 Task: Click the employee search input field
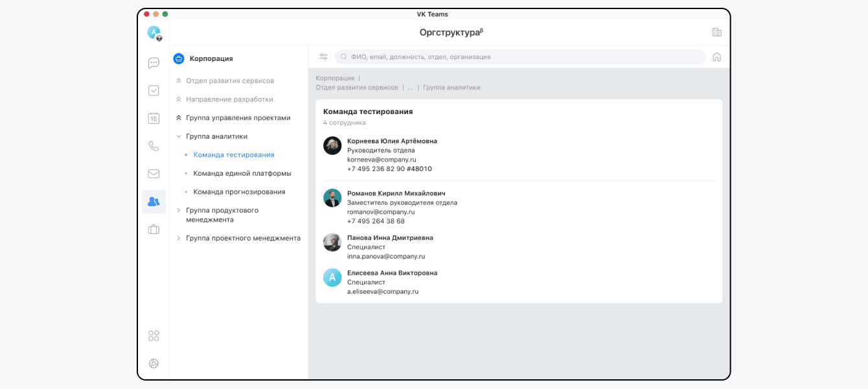518,57
